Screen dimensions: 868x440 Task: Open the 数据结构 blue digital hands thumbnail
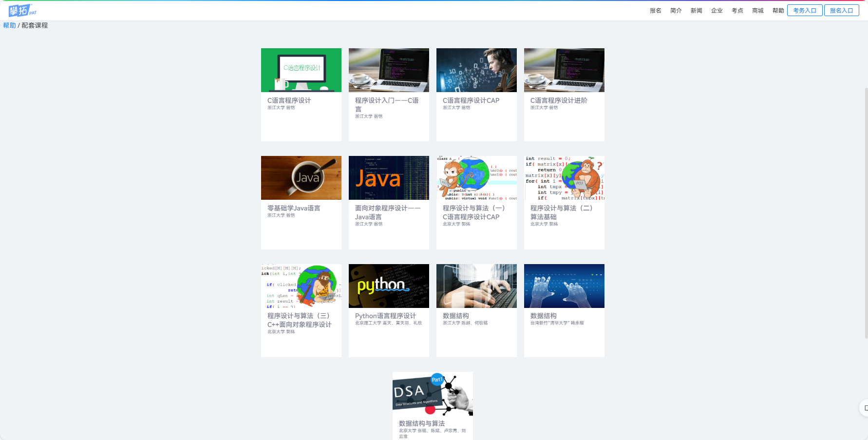click(x=564, y=286)
